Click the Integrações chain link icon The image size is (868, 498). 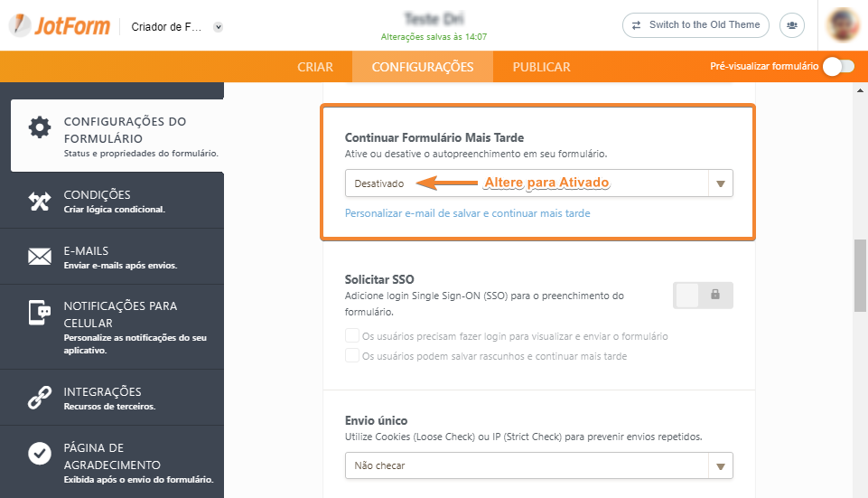click(40, 398)
